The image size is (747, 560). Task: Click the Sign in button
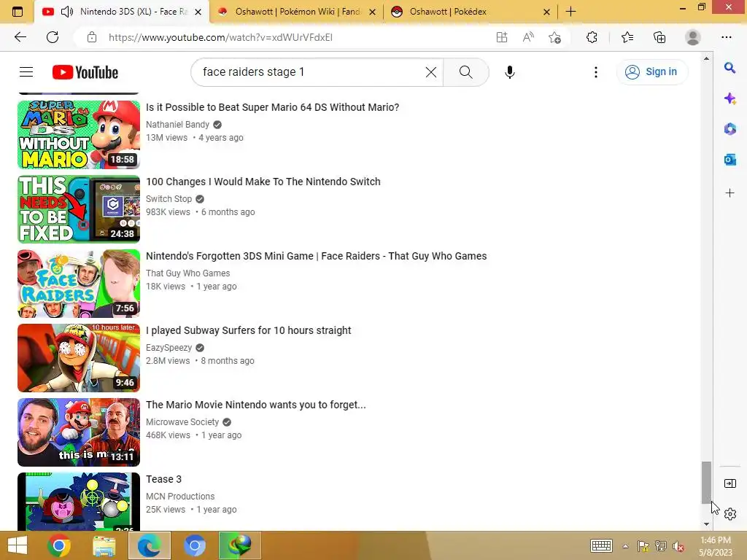[x=651, y=72]
